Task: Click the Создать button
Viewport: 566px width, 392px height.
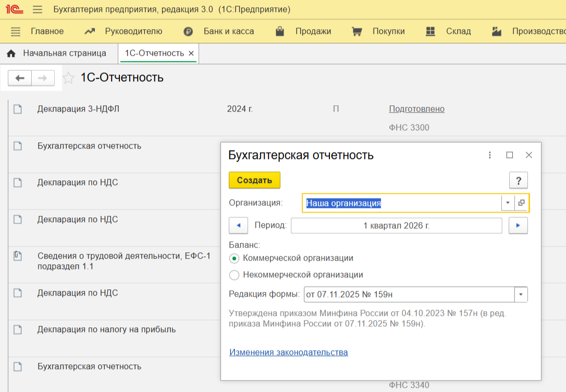Action: pos(254,180)
